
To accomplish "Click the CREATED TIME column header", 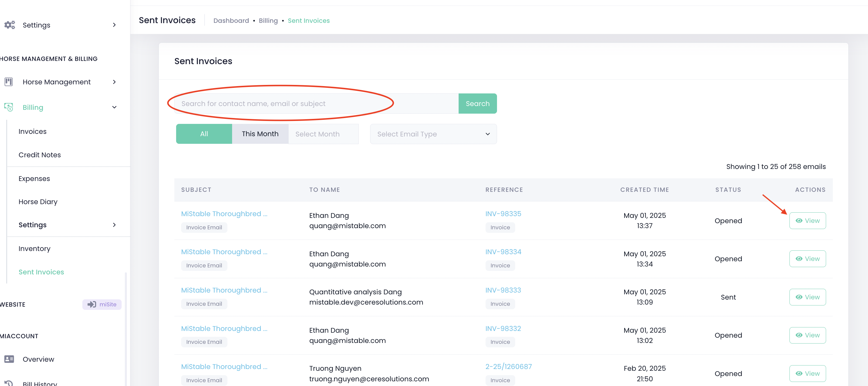I will coord(645,189).
